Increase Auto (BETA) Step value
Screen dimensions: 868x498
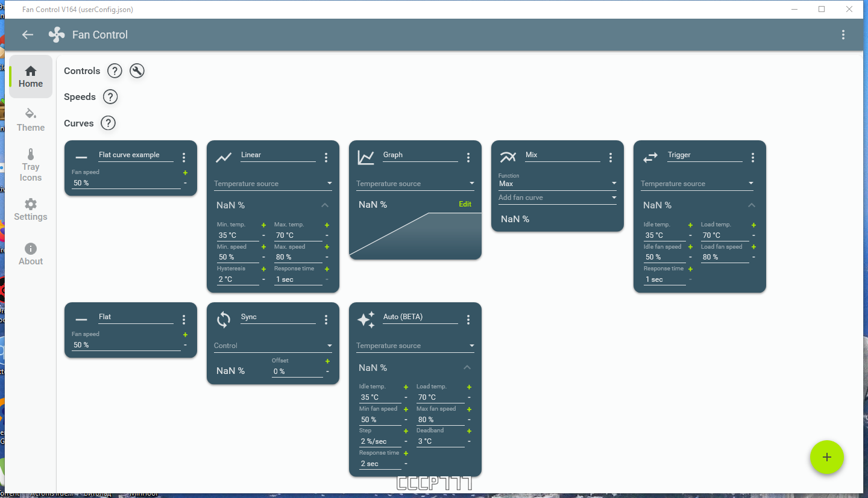406,431
